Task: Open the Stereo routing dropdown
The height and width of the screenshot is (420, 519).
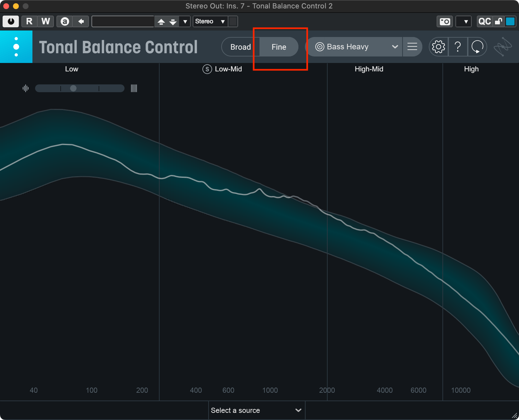Action: [210, 21]
